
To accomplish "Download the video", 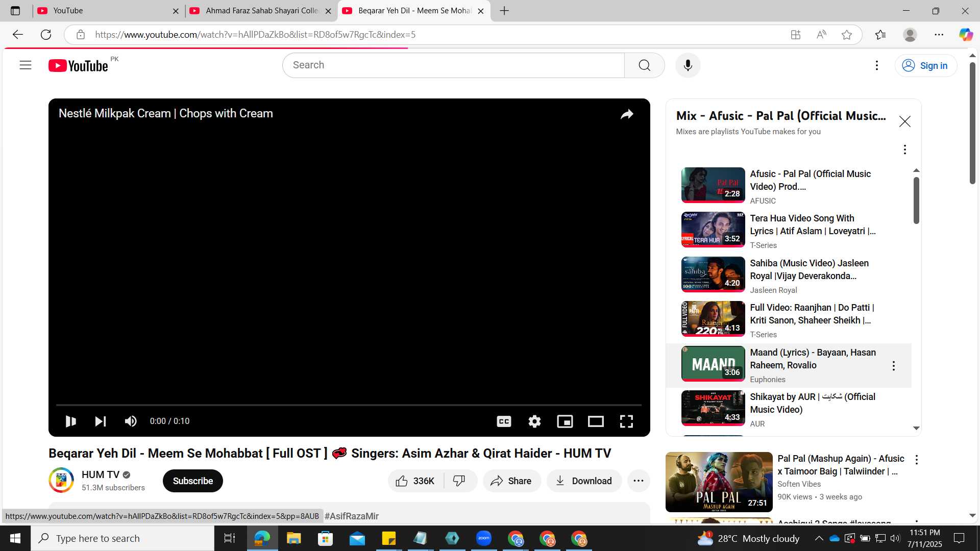I will pos(584,481).
